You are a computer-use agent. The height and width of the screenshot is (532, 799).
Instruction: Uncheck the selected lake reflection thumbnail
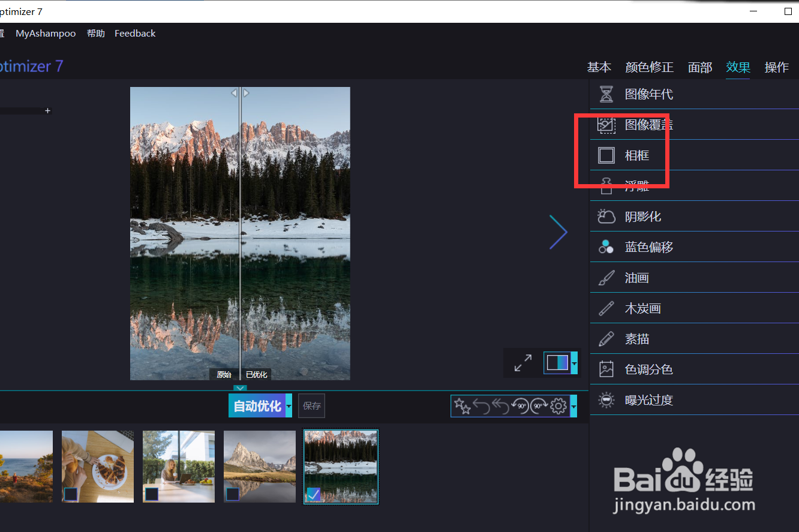tap(314, 494)
